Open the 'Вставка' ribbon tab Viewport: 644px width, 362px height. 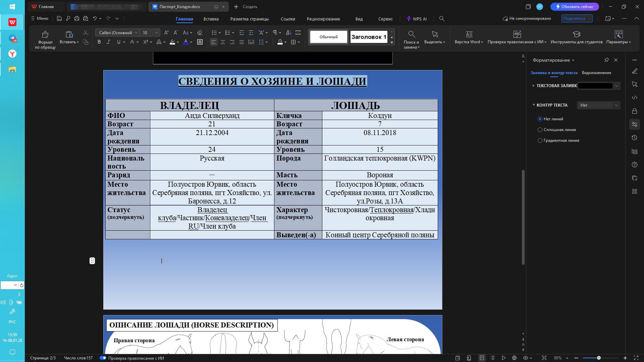(211, 19)
